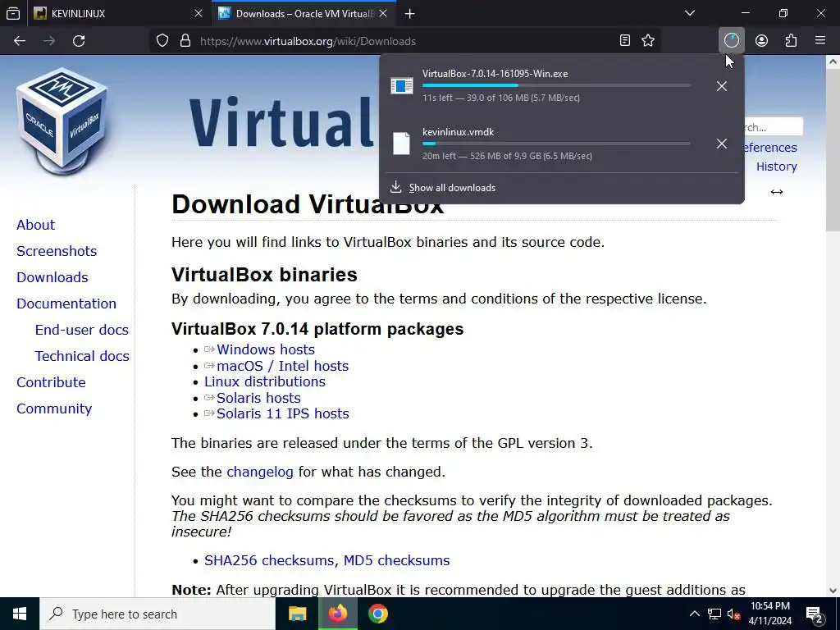Open the MD5 checksums link
The width and height of the screenshot is (840, 630).
click(396, 560)
